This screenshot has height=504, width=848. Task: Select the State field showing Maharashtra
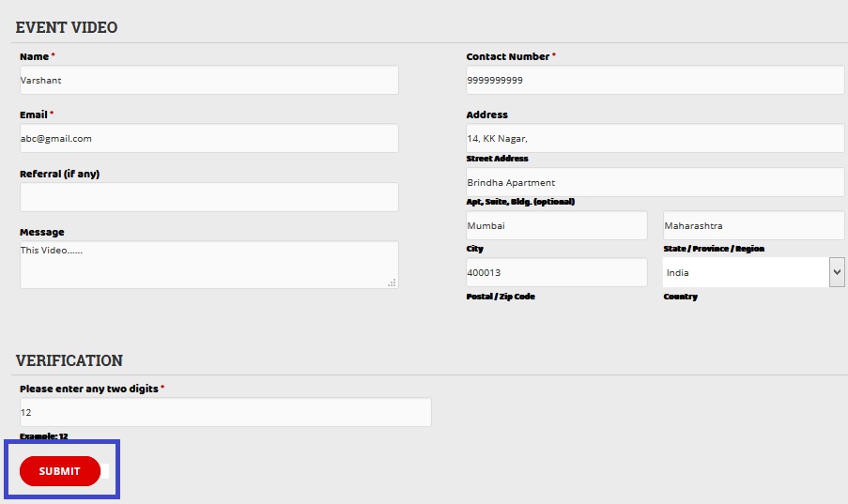point(753,225)
